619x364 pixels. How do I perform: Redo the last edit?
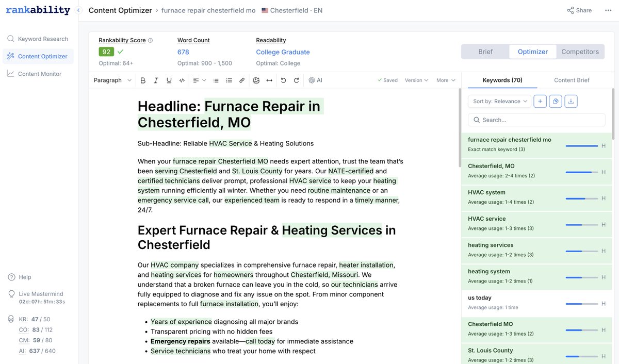click(296, 80)
